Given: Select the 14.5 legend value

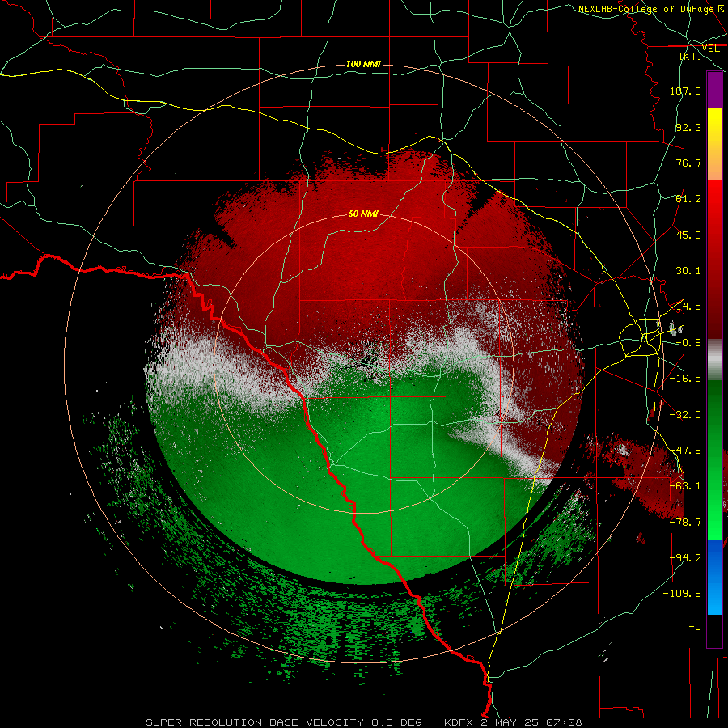Looking at the screenshot, I should click(x=688, y=307).
